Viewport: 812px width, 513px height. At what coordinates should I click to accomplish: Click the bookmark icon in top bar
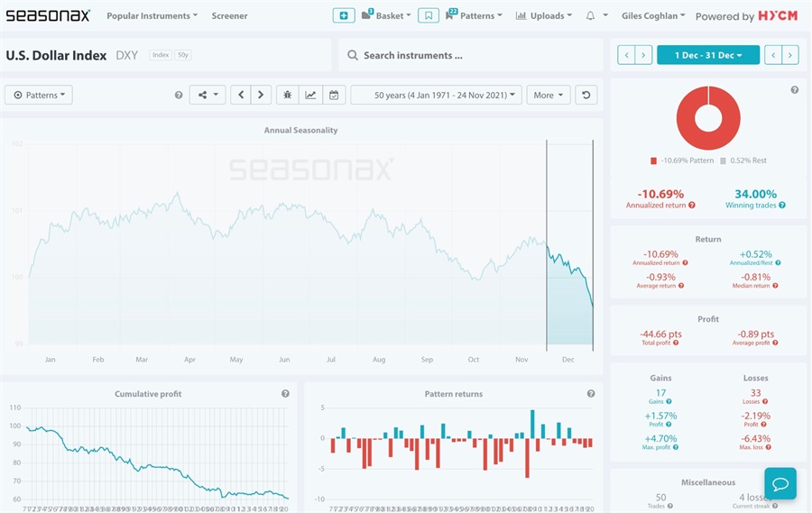(x=429, y=15)
